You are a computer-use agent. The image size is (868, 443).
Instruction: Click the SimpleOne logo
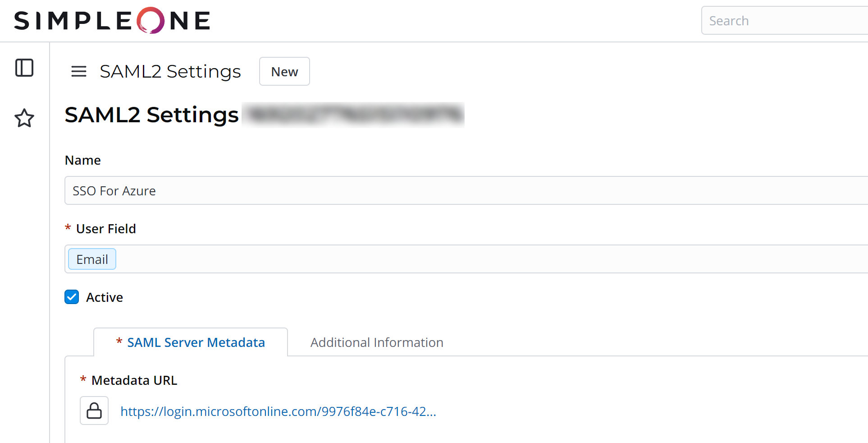112,21
